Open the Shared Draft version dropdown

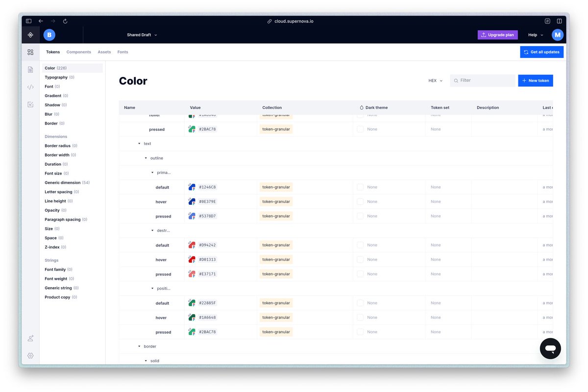tap(142, 35)
